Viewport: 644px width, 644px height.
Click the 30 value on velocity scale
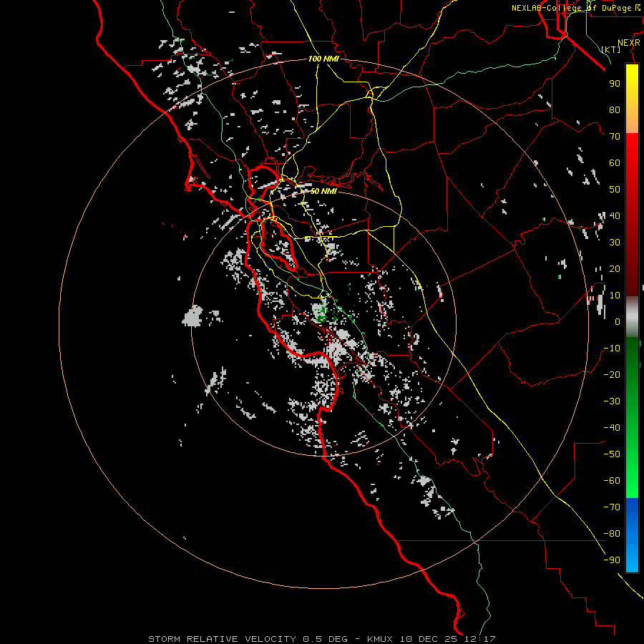tap(615, 243)
